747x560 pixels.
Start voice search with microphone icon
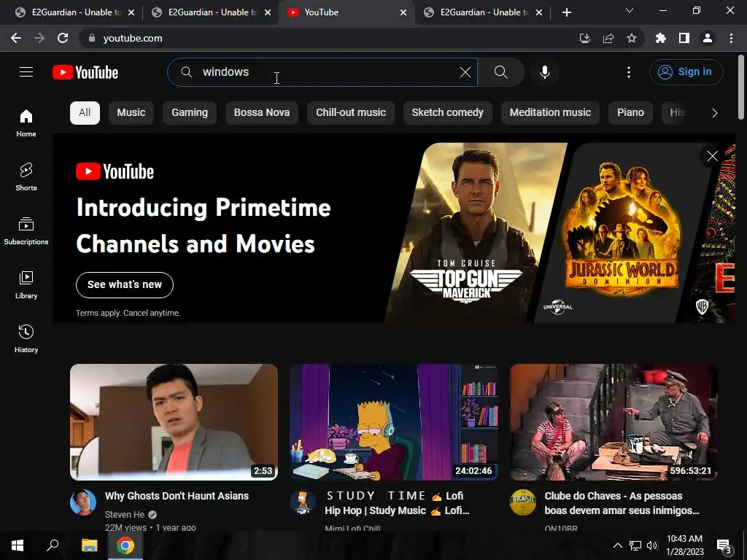click(544, 72)
